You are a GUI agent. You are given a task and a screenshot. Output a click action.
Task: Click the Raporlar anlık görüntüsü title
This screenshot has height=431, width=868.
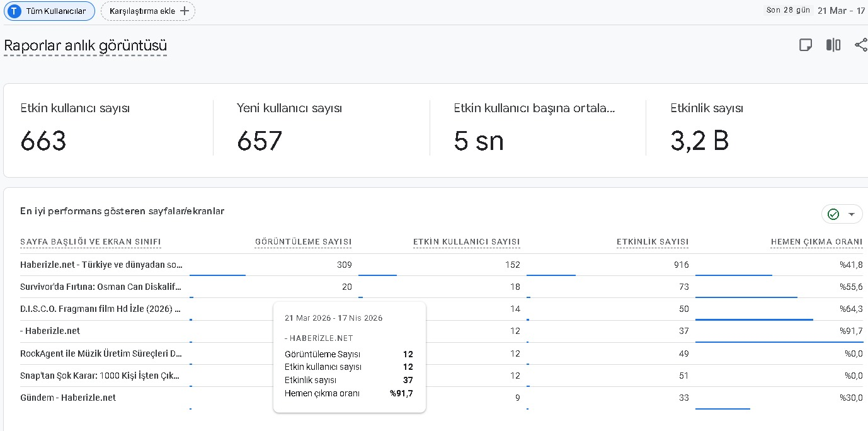coord(85,45)
